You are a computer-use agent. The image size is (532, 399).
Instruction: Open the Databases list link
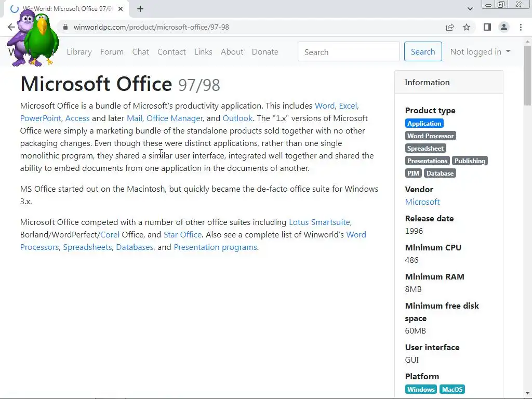[135, 247]
